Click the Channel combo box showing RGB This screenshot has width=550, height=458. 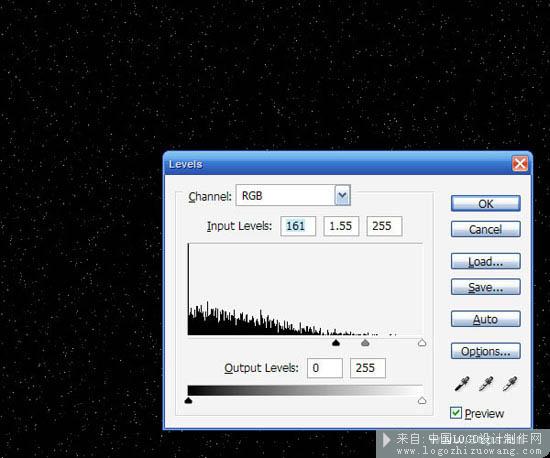pos(293,195)
